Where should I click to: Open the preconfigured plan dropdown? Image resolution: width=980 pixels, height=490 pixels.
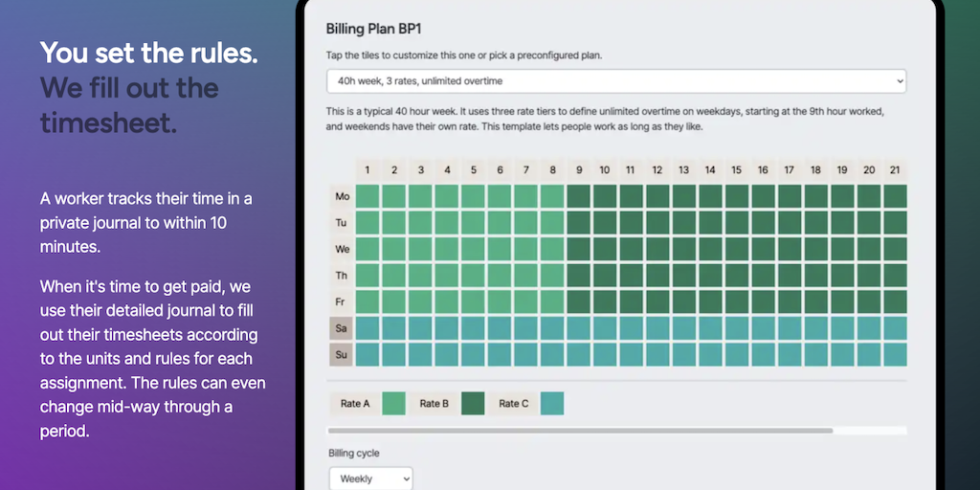pyautogui.click(x=615, y=81)
